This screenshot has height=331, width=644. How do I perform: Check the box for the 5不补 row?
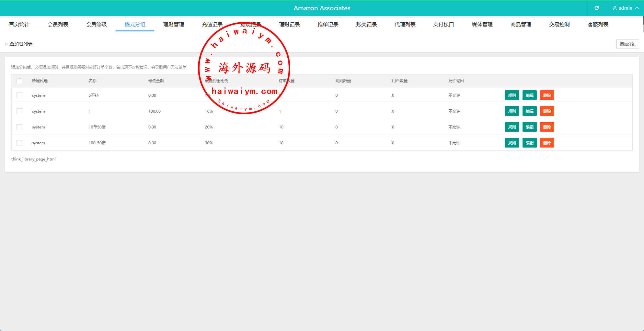point(19,95)
